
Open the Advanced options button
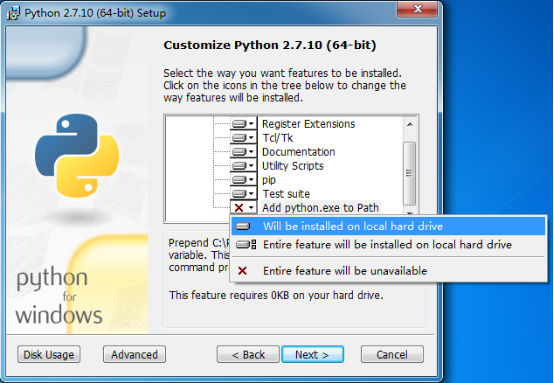pos(134,354)
